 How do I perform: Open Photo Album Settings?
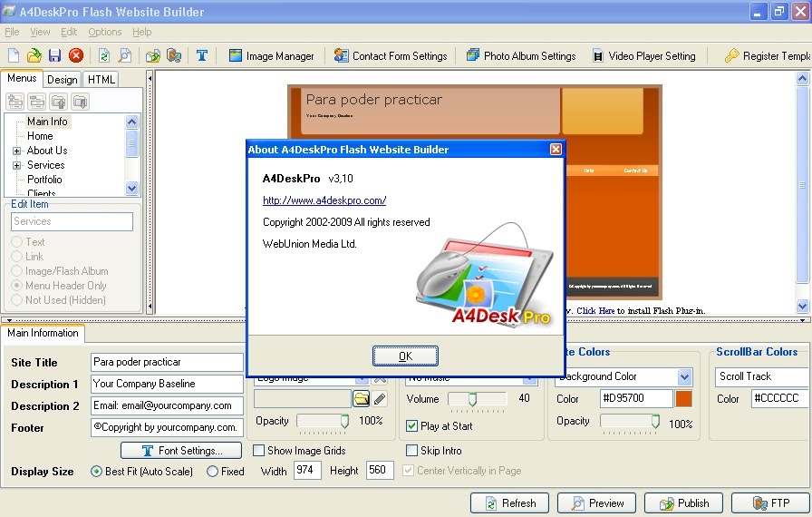click(x=521, y=55)
